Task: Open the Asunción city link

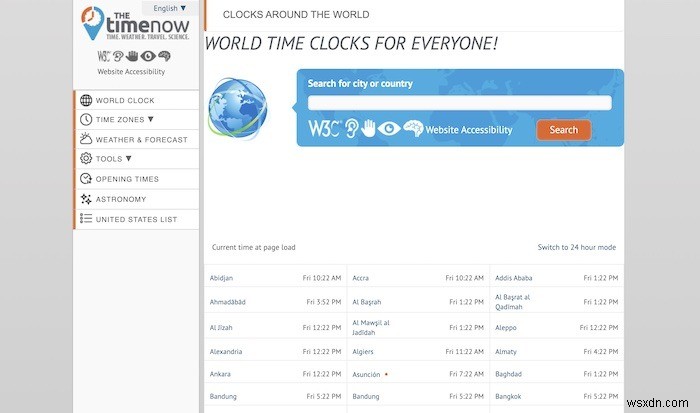Action: click(x=366, y=374)
